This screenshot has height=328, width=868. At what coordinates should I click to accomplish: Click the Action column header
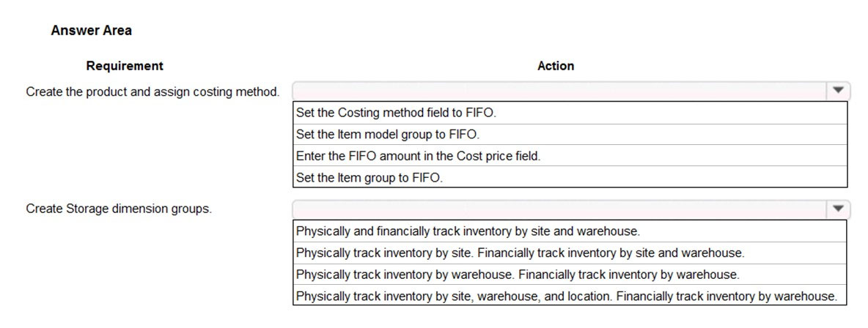[556, 66]
